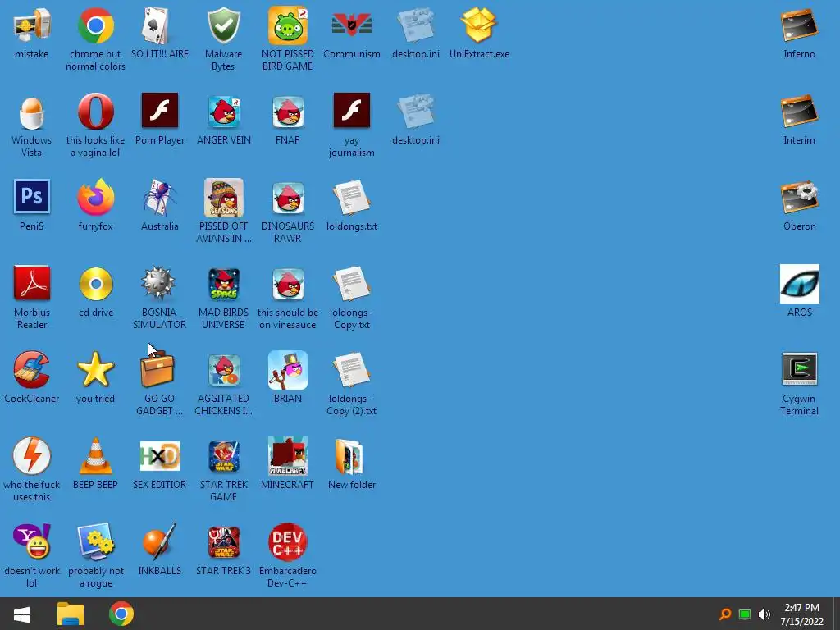Select 'NOT PISSED BIRD GAME' green pig icon

click(288, 25)
